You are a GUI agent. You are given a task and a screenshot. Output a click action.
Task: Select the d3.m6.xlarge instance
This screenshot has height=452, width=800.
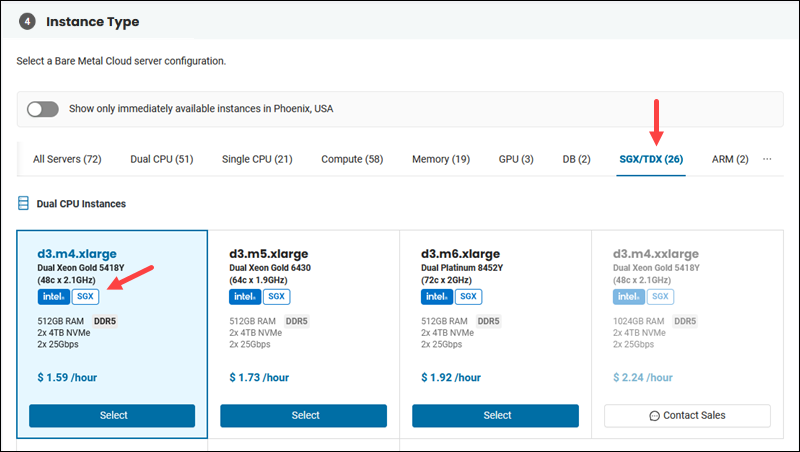click(495, 415)
